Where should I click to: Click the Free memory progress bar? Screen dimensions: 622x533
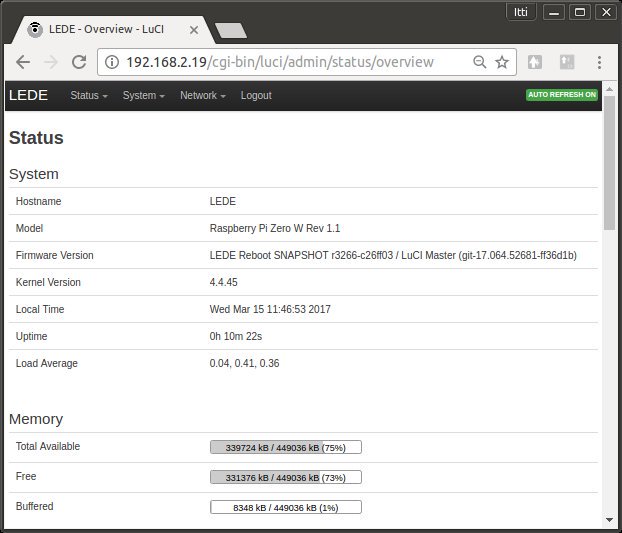click(x=286, y=477)
